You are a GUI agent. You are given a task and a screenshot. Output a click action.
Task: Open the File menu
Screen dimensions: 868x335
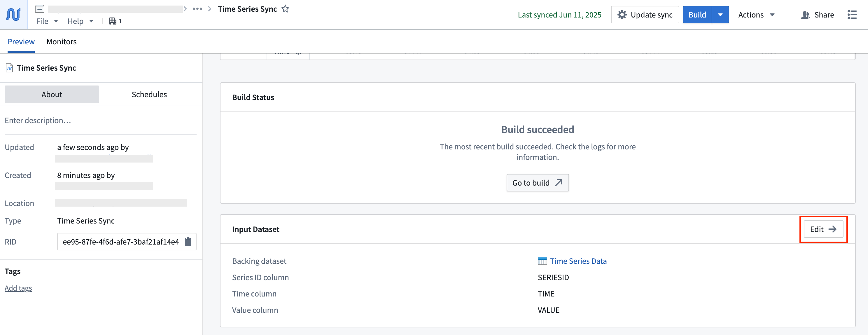(46, 21)
